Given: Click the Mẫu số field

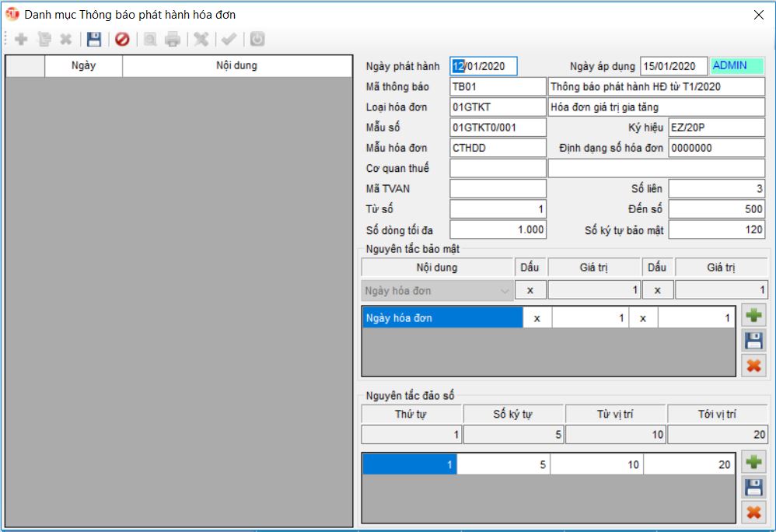Looking at the screenshot, I should pos(498,128).
